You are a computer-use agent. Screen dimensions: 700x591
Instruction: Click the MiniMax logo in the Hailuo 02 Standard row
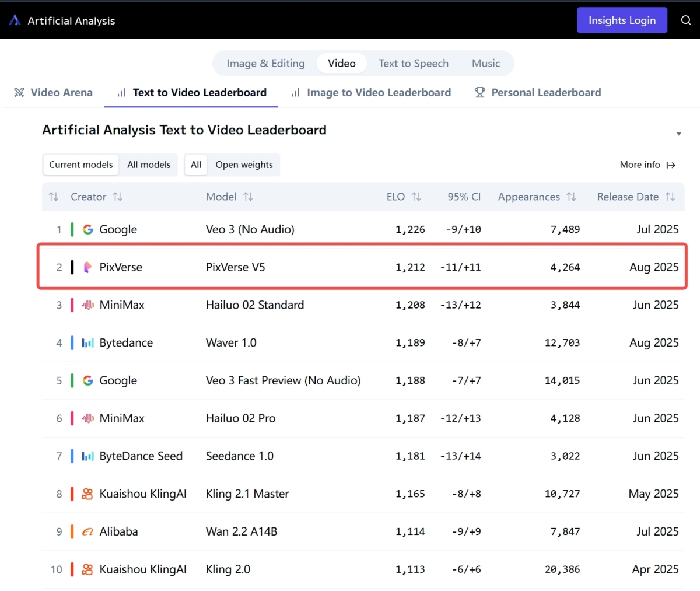click(88, 305)
